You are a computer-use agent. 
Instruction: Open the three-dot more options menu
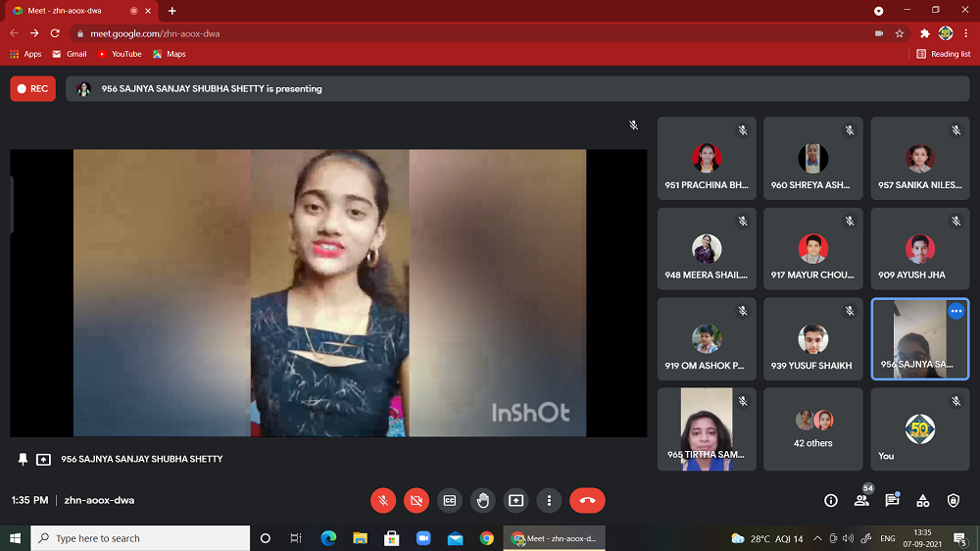tap(550, 500)
